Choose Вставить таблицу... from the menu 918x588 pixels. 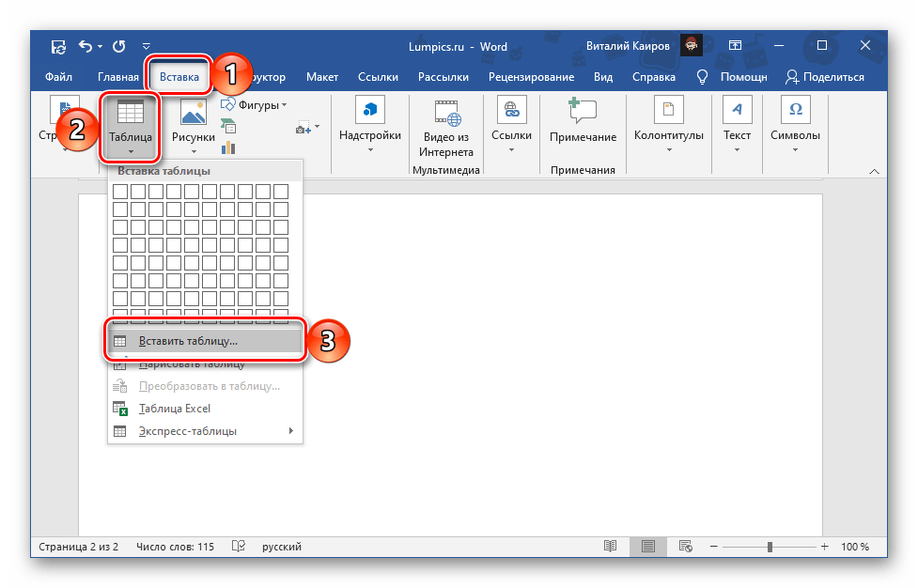pyautogui.click(x=188, y=341)
